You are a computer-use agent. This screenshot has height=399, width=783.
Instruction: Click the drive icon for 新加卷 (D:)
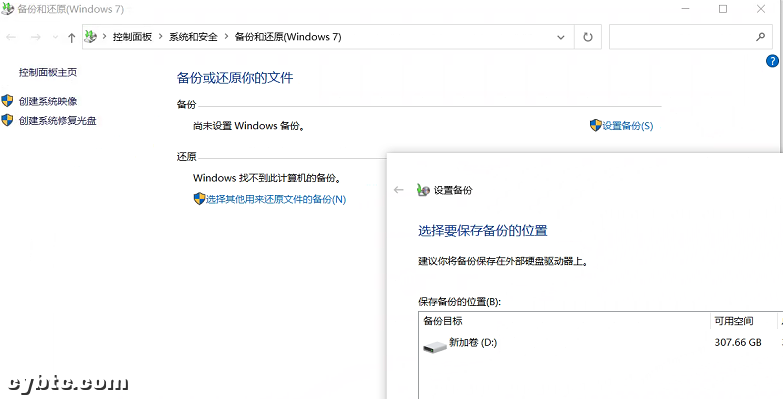434,347
